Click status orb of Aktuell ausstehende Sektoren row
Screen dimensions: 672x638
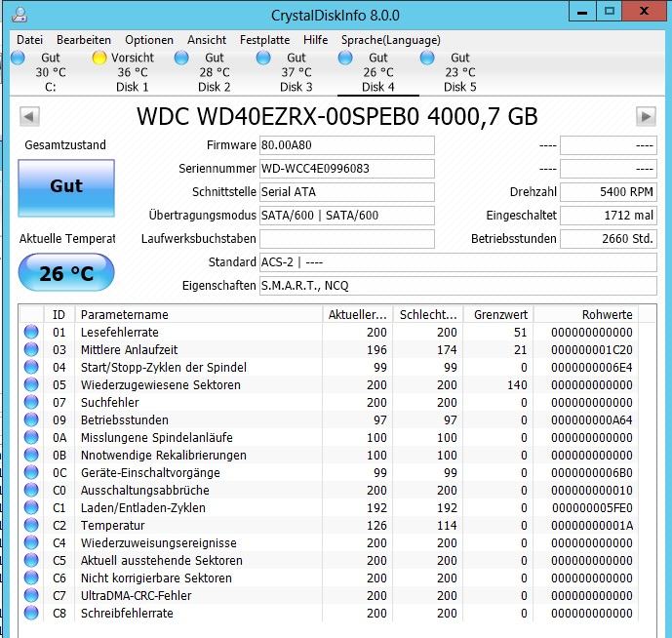pos(31,560)
